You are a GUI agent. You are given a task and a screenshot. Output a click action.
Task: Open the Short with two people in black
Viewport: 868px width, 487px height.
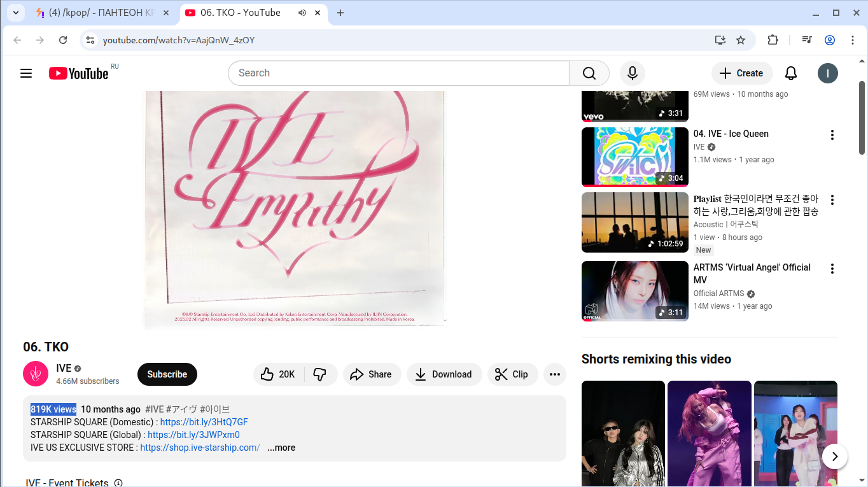(x=623, y=434)
